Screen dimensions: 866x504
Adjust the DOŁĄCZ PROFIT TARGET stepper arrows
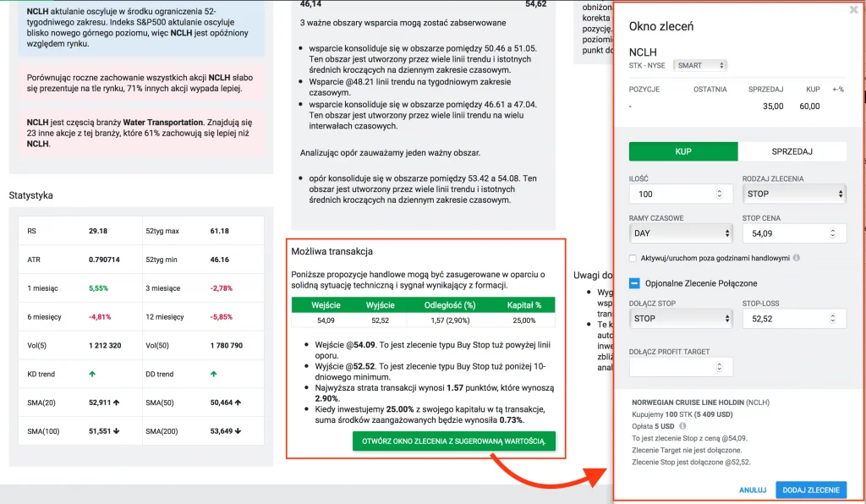tap(719, 366)
